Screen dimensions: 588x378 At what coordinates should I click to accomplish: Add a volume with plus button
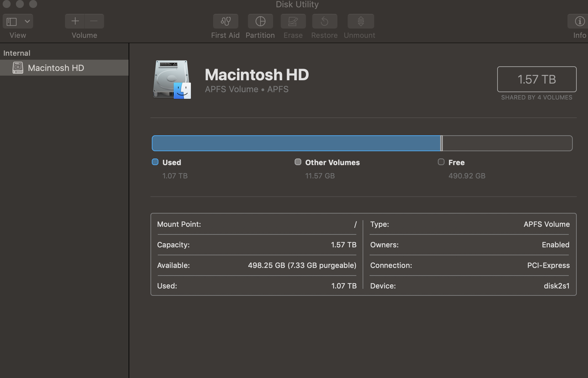75,21
